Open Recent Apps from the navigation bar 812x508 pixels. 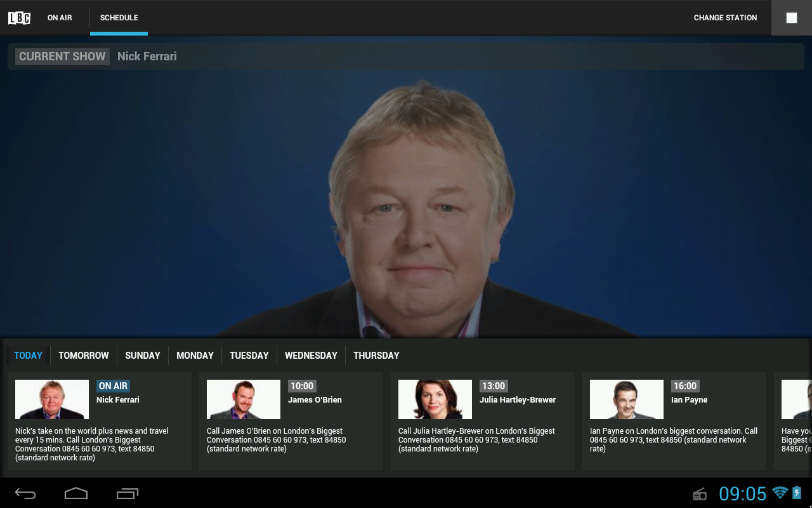(127, 493)
